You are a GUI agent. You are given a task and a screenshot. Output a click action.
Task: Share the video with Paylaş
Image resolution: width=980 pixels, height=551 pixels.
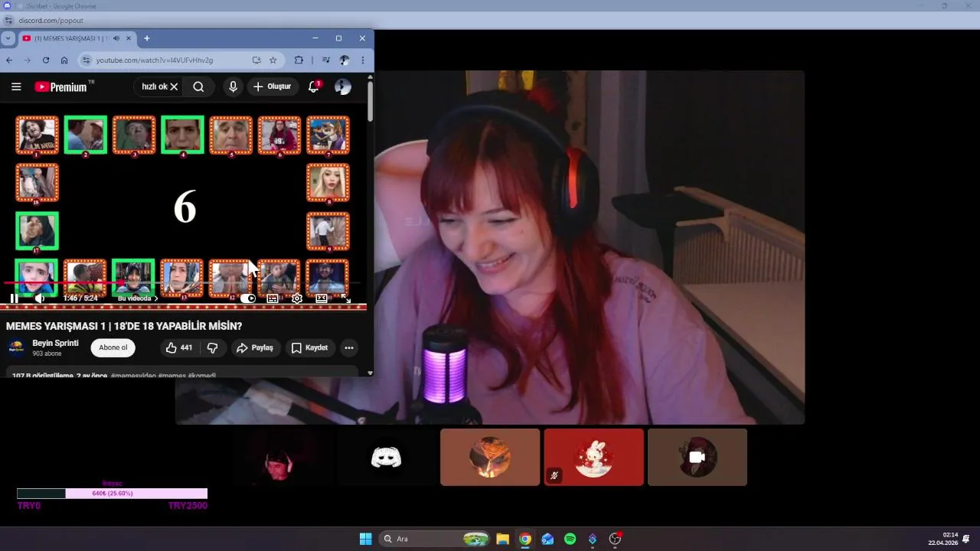click(x=255, y=347)
